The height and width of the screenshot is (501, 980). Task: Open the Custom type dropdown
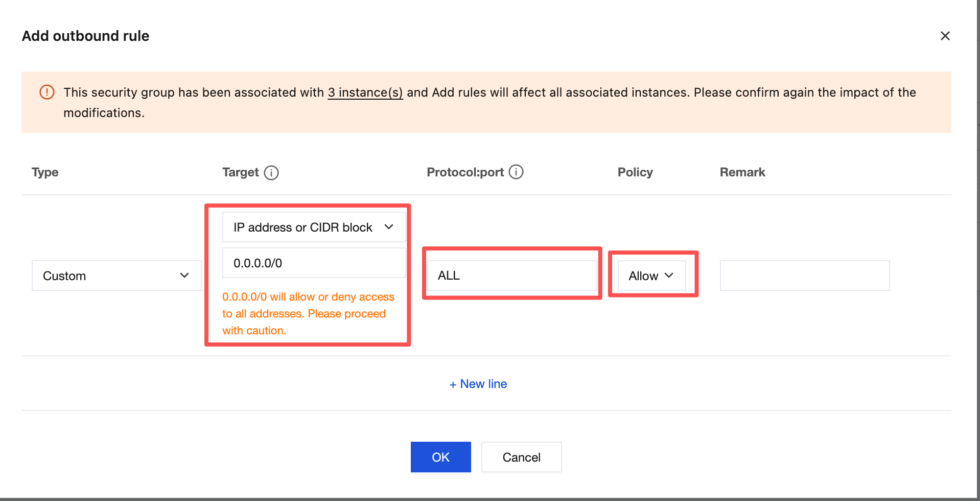116,276
